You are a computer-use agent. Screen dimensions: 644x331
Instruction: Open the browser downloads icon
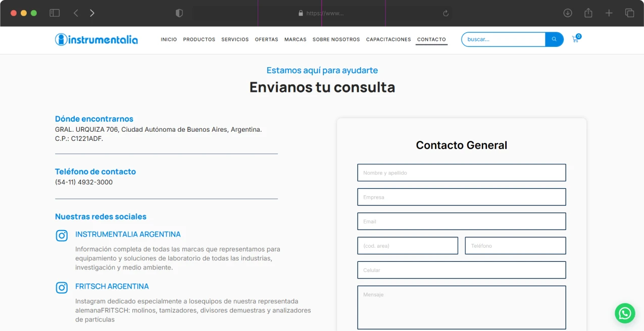568,13
